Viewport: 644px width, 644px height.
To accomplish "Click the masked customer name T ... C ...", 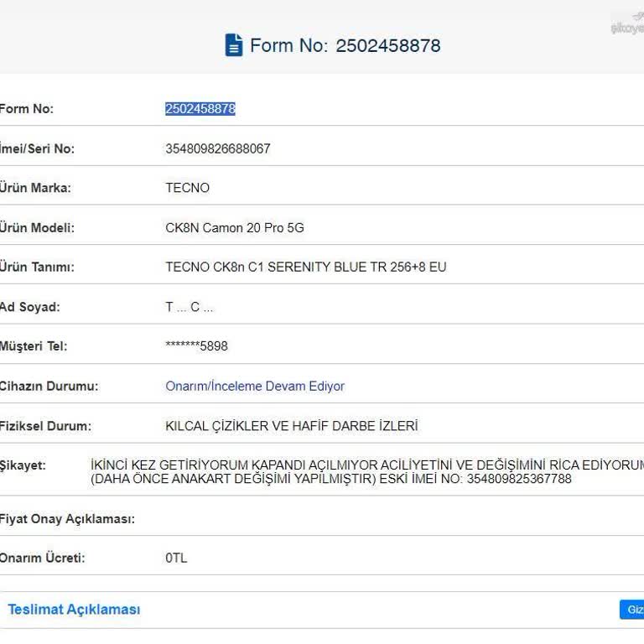I will [189, 307].
